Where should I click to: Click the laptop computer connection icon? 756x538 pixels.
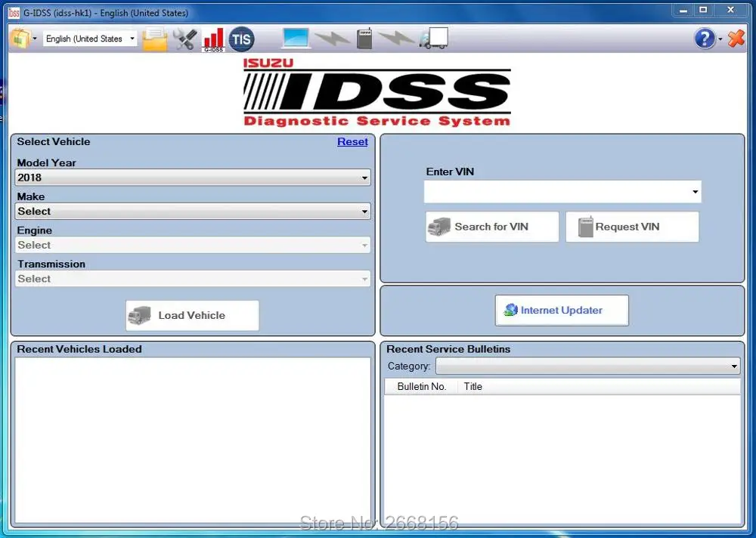(x=296, y=39)
